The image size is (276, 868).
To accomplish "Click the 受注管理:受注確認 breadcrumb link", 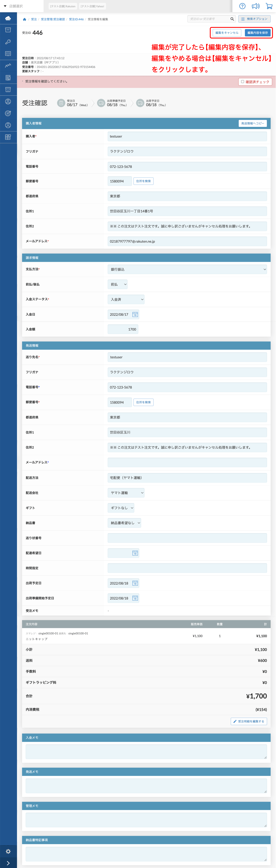I will (53, 19).
